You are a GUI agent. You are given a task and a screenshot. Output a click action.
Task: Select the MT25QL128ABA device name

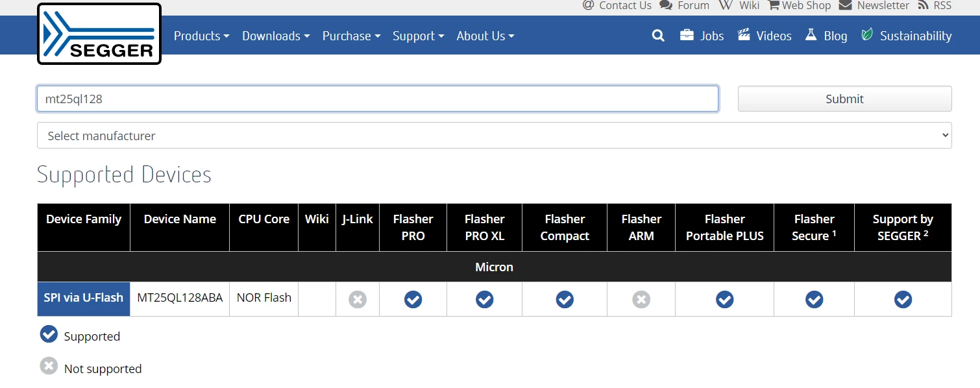coord(180,298)
